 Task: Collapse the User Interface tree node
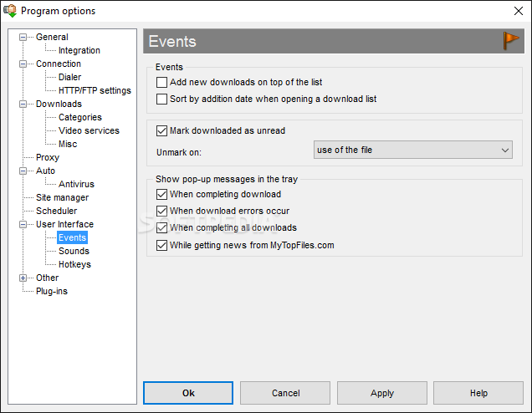coord(23,224)
